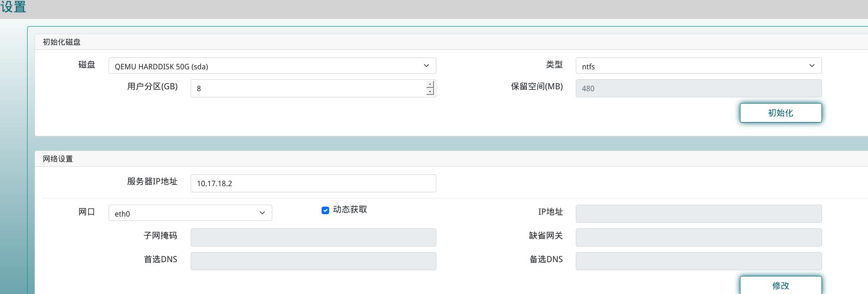Uncheck the 动态获取 checkbox
Viewport: 868px width, 294px height.
click(325, 210)
